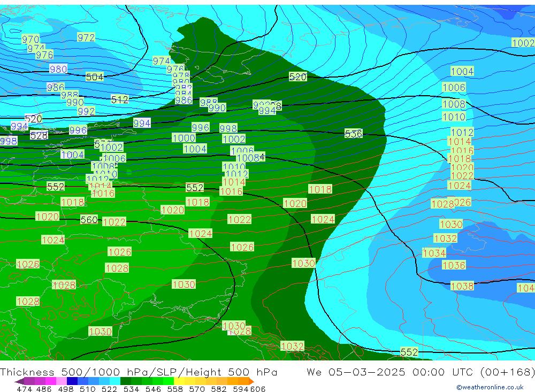Click the 1036 isobar label
Screen dimensions: 535x392
pyautogui.click(x=454, y=265)
